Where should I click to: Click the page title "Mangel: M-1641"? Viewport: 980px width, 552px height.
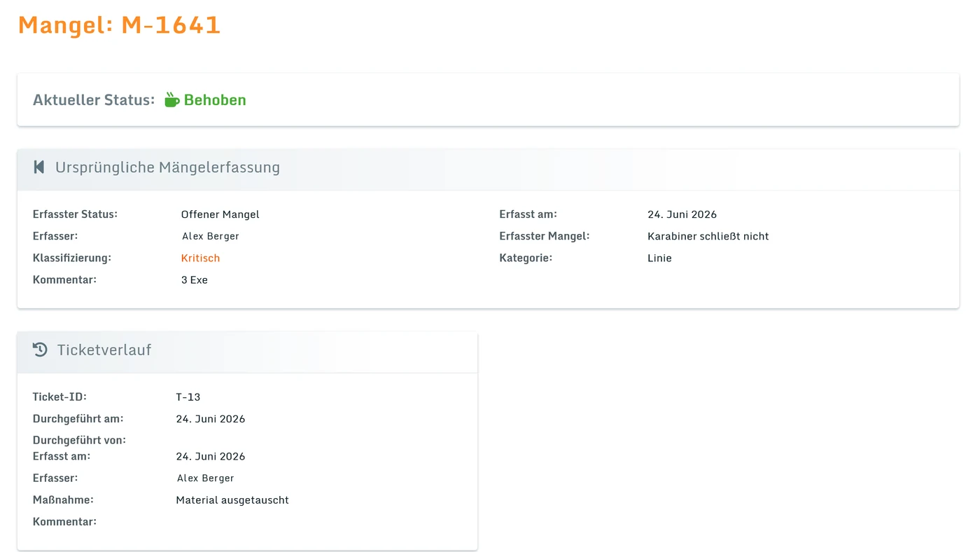[119, 25]
